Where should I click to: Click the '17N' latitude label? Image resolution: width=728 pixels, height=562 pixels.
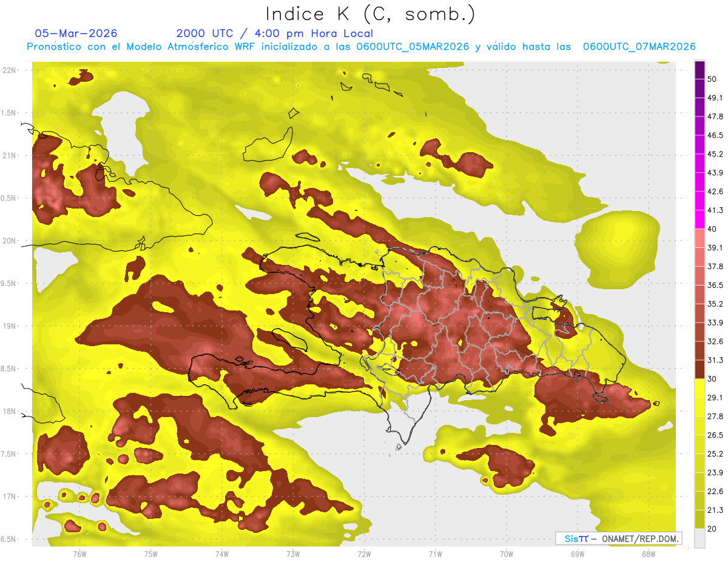(9, 497)
